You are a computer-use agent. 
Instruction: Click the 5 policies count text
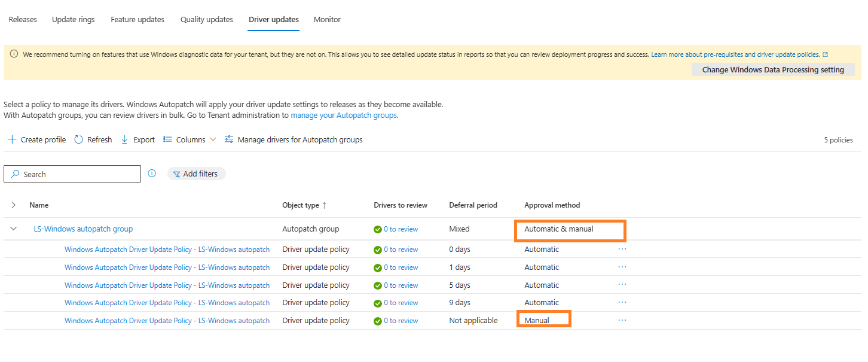838,140
